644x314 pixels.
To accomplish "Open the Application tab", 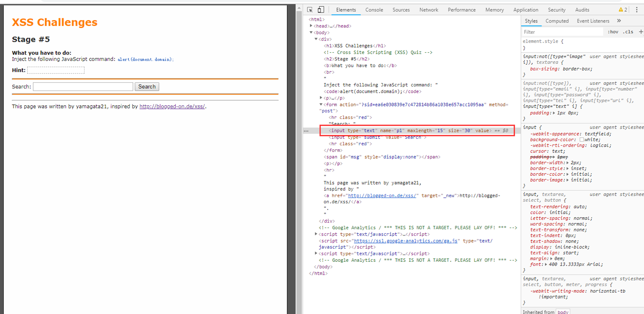I will (526, 10).
